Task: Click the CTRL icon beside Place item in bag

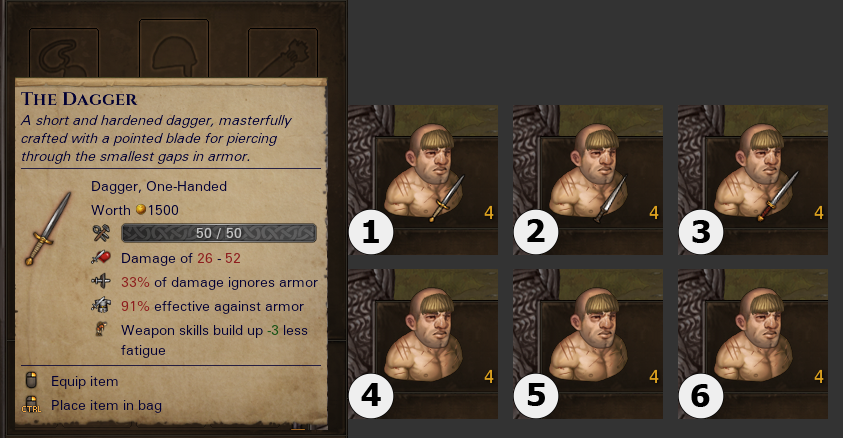Action: coord(31,405)
